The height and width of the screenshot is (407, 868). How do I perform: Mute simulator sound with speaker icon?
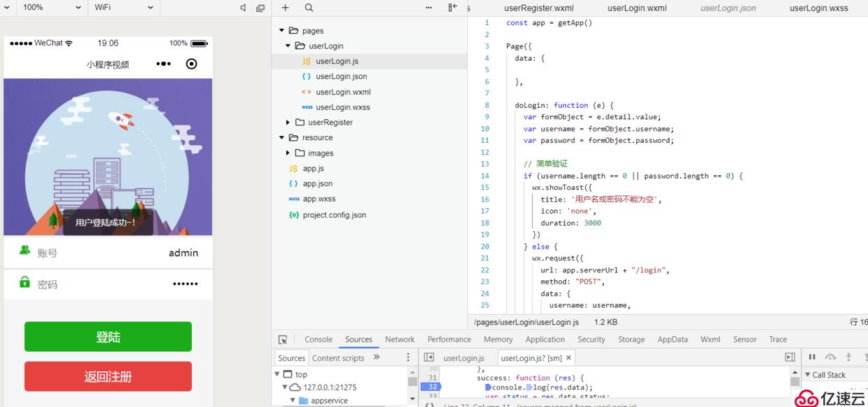(243, 8)
